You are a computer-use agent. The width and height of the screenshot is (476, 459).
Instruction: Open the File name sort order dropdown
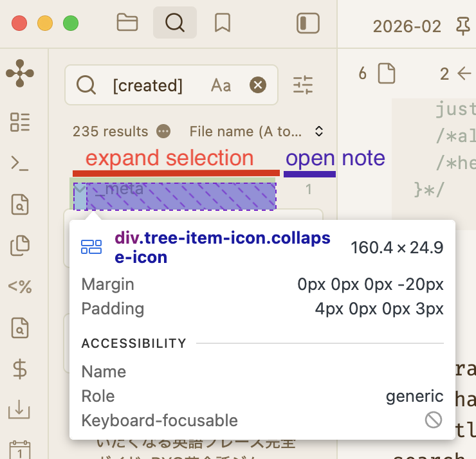(255, 132)
